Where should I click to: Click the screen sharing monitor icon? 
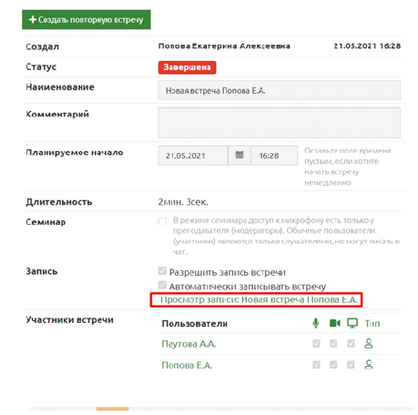click(352, 323)
